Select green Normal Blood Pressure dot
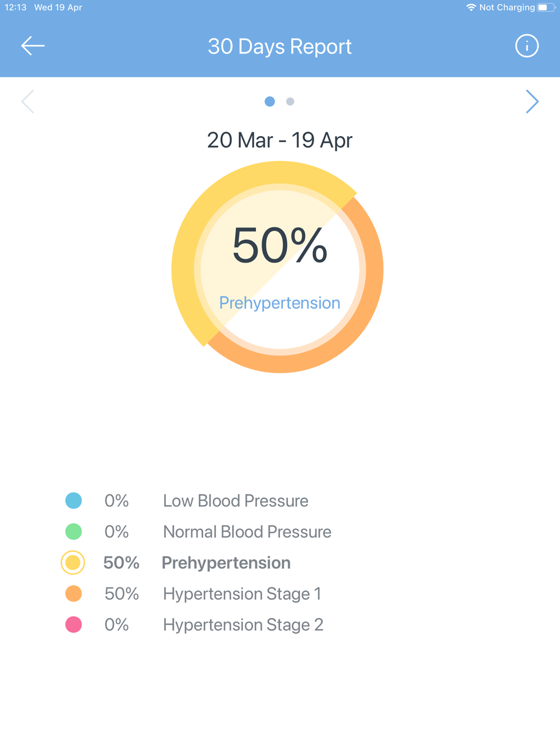Image resolution: width=560 pixels, height=747 pixels. point(73,531)
